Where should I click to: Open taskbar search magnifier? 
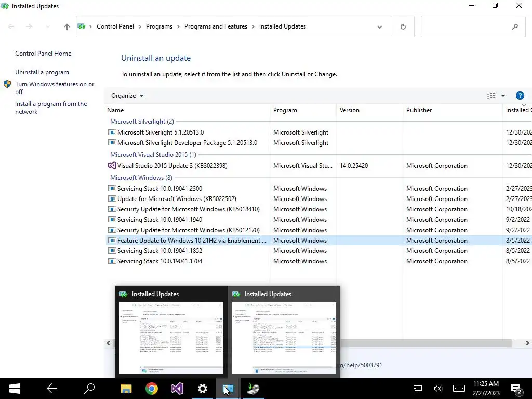(89, 389)
